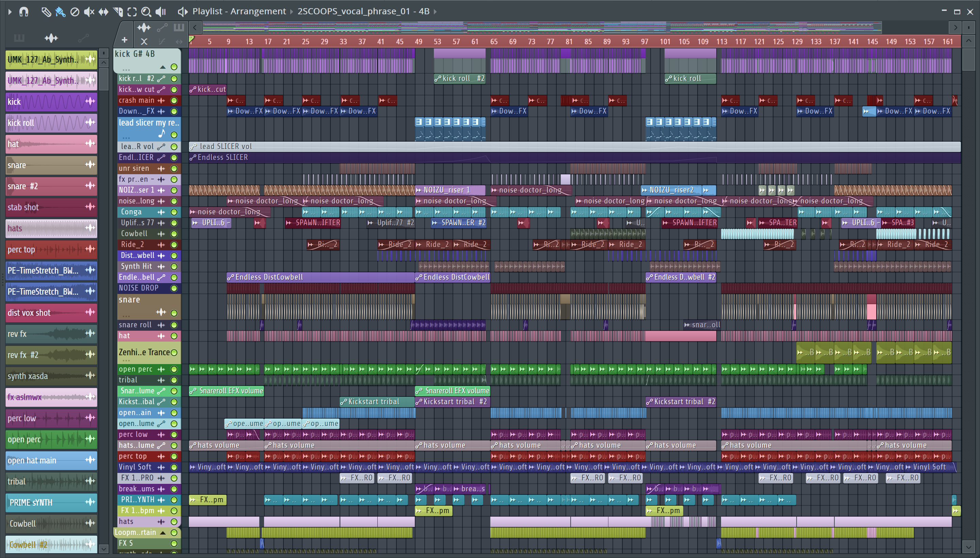
Task: Mute the crash main track
Action: [x=174, y=100]
